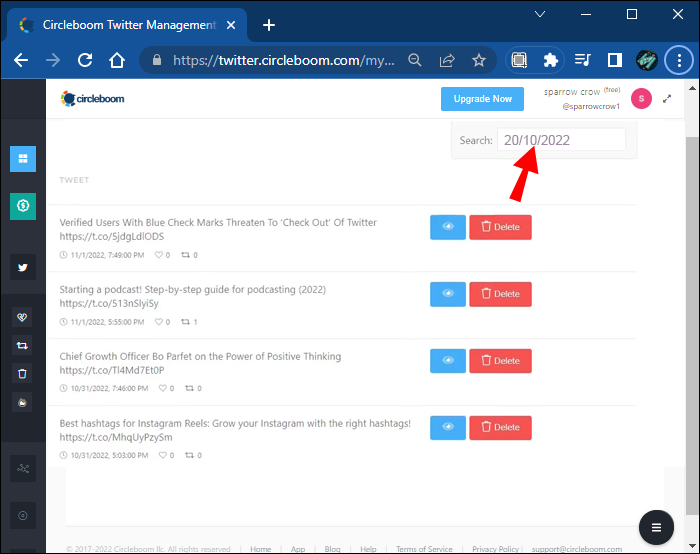Click the site padlock icon

(x=157, y=60)
